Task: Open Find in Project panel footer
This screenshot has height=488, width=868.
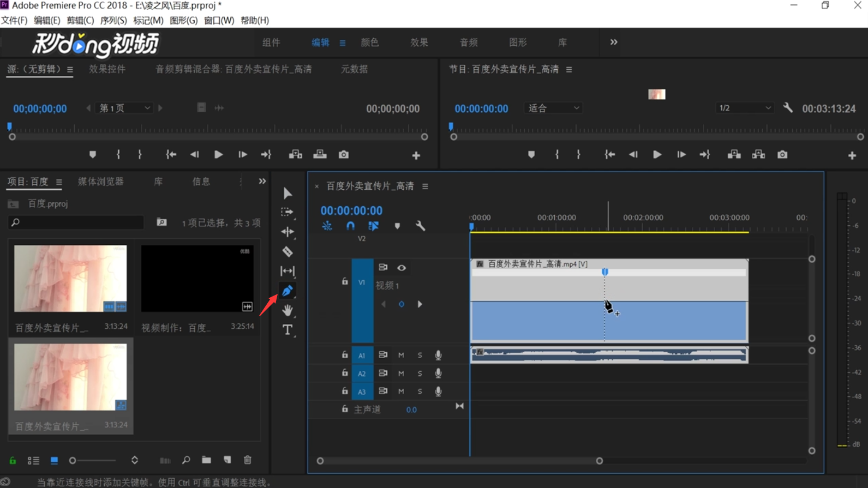Action: [186, 460]
